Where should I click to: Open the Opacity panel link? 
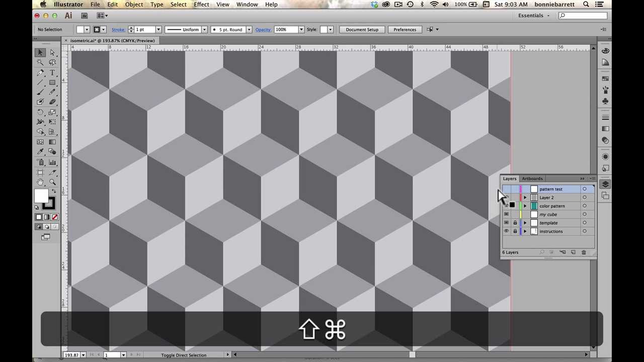[x=263, y=30]
